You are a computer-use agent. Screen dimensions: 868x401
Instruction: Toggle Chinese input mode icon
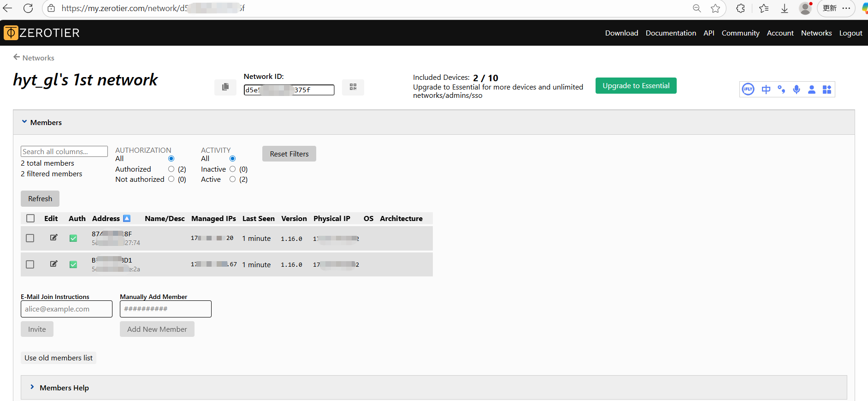[x=766, y=90]
